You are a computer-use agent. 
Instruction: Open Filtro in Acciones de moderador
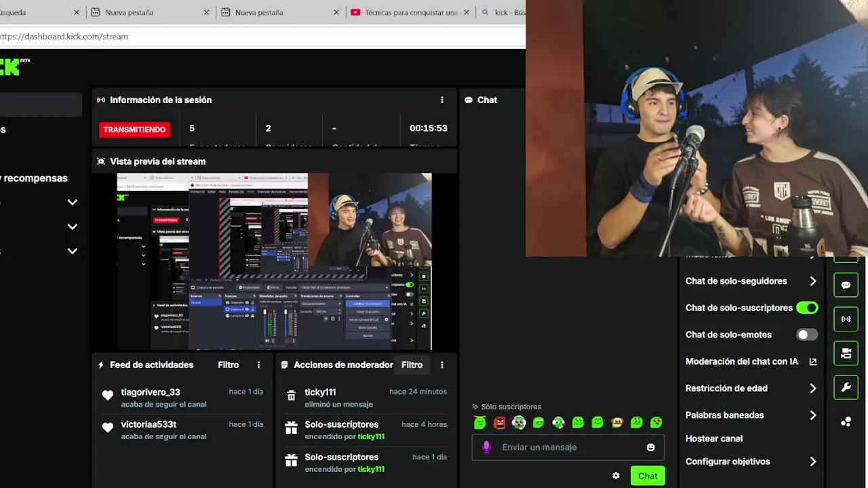(x=412, y=365)
